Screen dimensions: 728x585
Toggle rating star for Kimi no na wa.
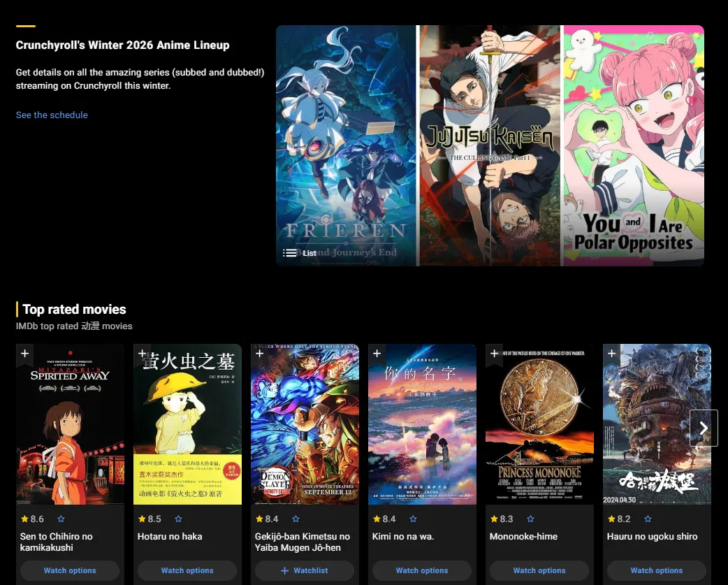(x=413, y=519)
